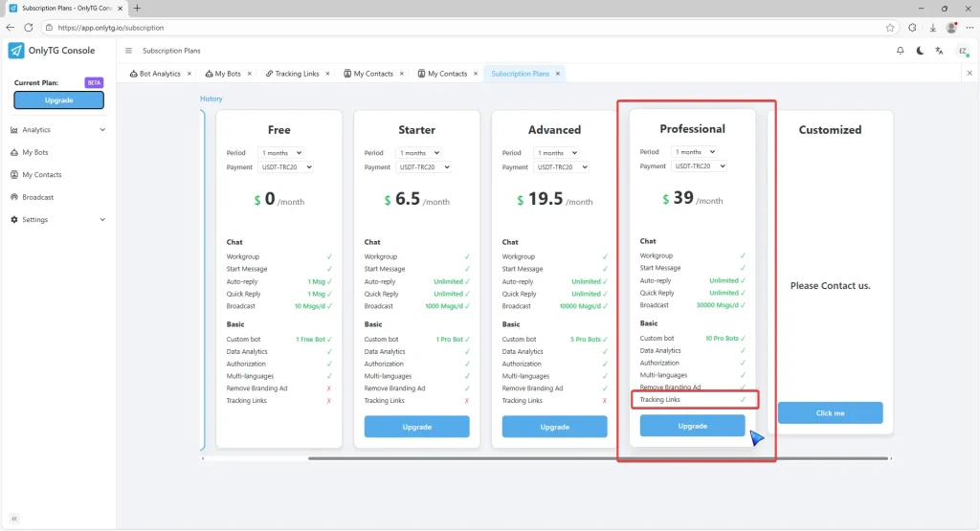Open browser three-dot menu
This screenshot has width=980, height=531.
tap(970, 28)
